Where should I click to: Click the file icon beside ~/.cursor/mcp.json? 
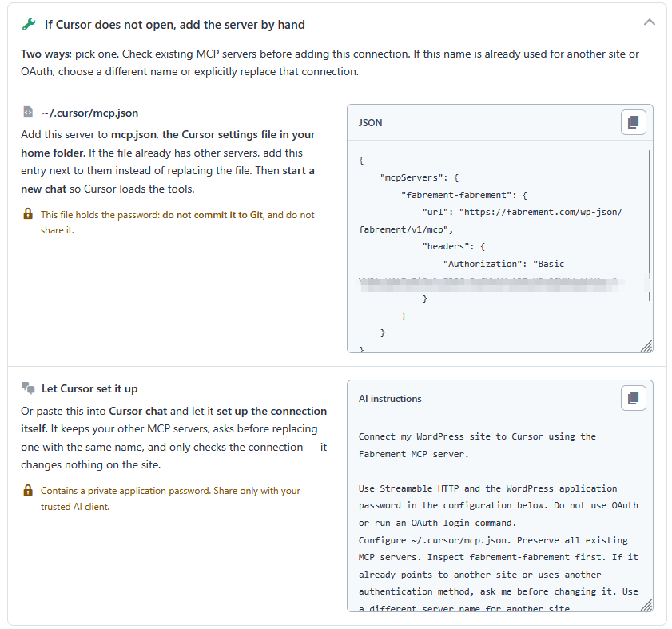pos(28,113)
